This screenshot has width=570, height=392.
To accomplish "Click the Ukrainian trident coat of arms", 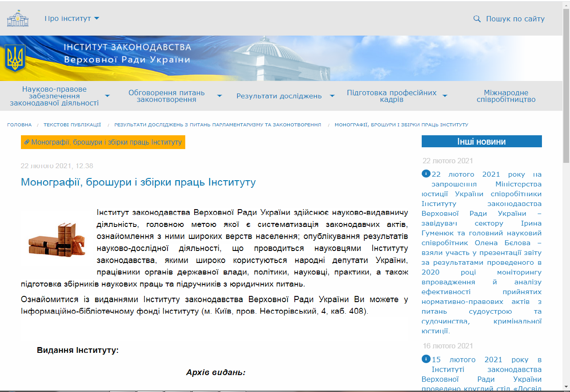I will [16, 58].
